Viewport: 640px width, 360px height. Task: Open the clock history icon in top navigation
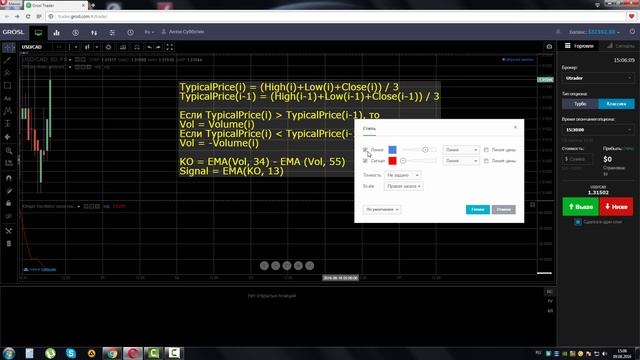click(130, 32)
